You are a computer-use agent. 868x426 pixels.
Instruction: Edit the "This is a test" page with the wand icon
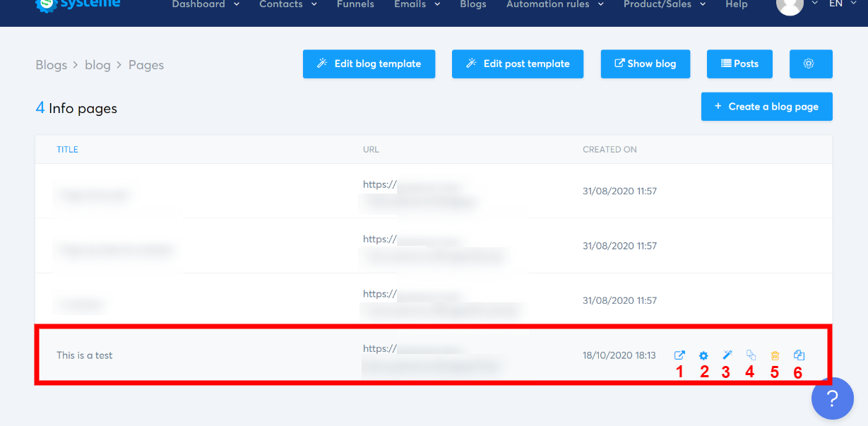pyautogui.click(x=727, y=355)
